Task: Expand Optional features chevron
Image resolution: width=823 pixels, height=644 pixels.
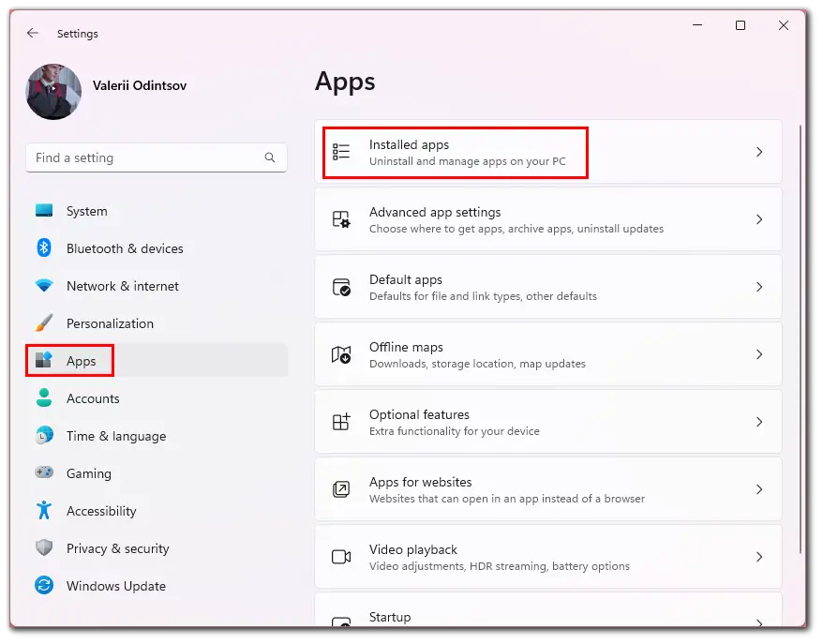Action: click(759, 422)
